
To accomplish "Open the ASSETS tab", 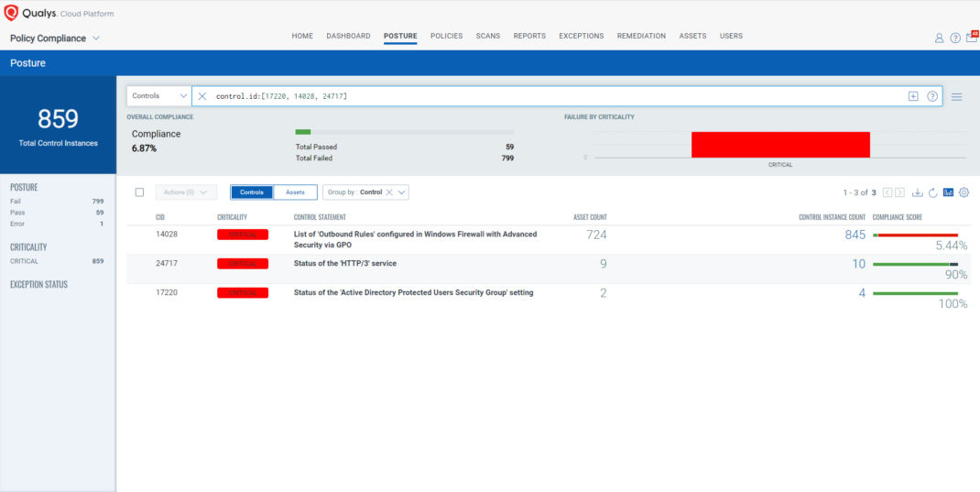I will click(692, 37).
